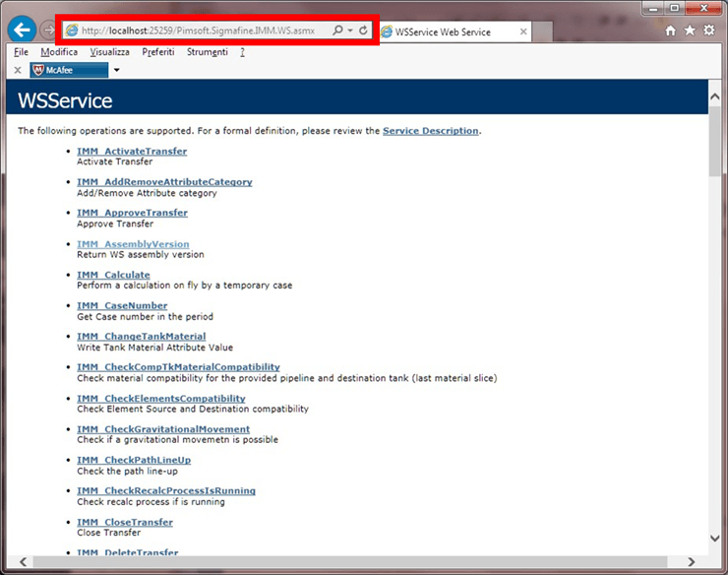Expand the McAfee toolbar dropdown arrow
Screen dimensions: 728x575
tap(116, 70)
